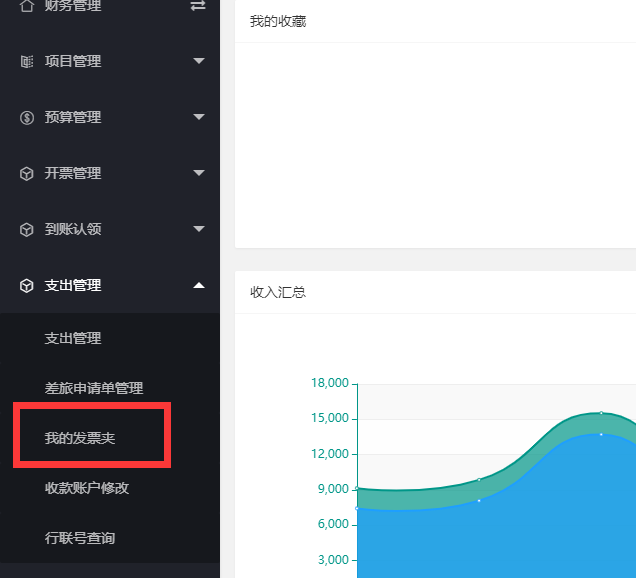
Task: Expand the 项目管理 dropdown arrow
Action: pyautogui.click(x=199, y=62)
